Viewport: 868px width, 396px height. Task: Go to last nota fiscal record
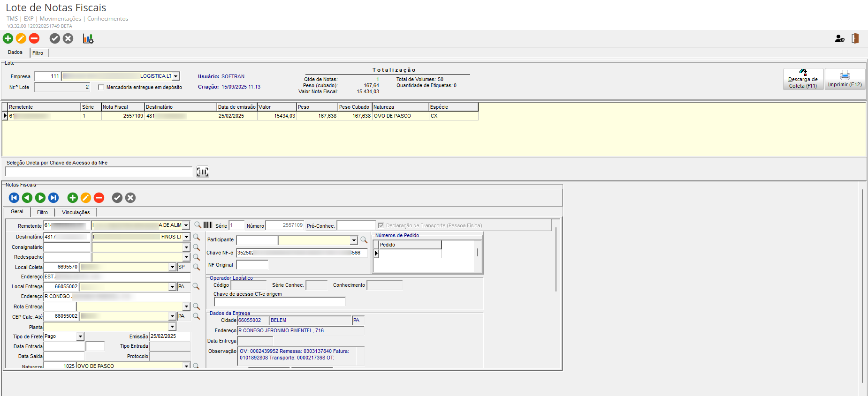(53, 198)
